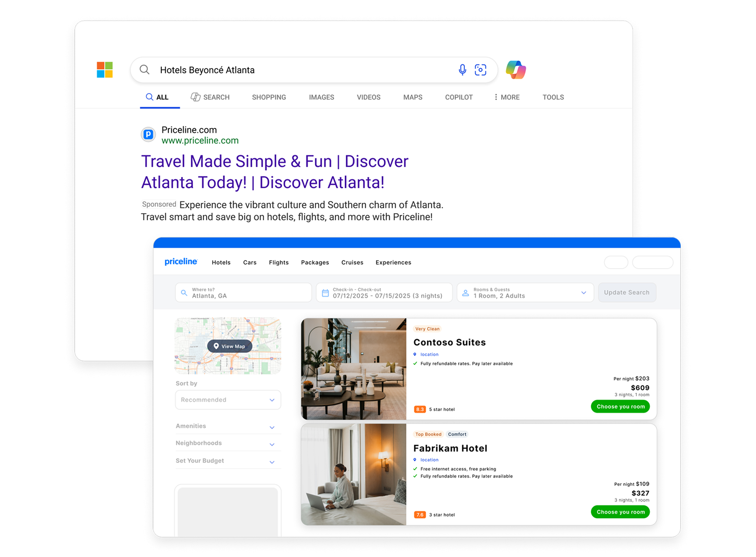
Task: Click the colorful Copilot logo icon
Action: [x=515, y=70]
